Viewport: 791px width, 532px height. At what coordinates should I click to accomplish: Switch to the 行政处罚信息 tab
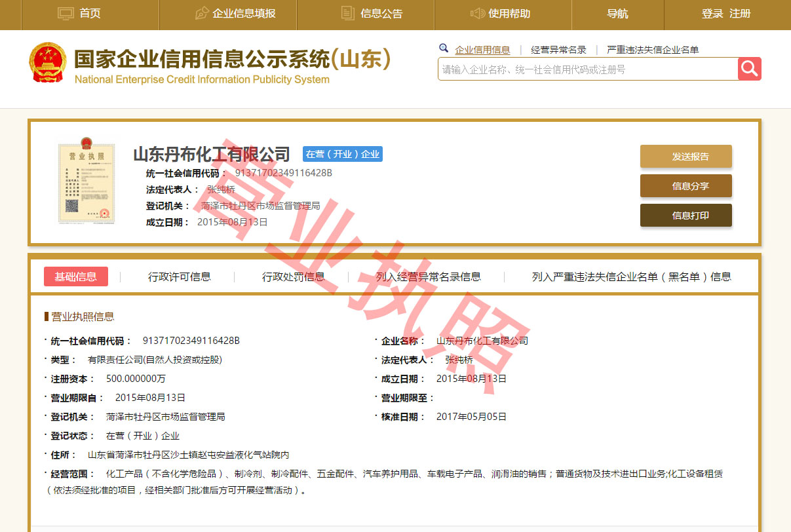(294, 276)
